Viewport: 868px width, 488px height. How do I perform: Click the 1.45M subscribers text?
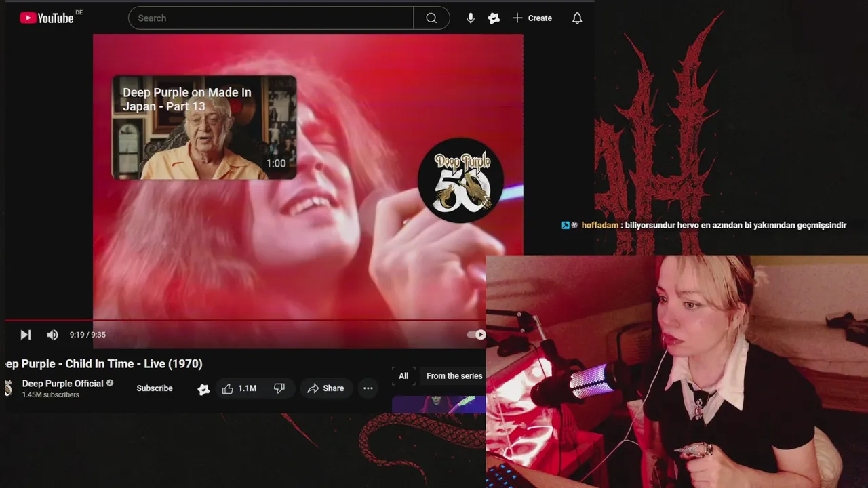point(51,395)
